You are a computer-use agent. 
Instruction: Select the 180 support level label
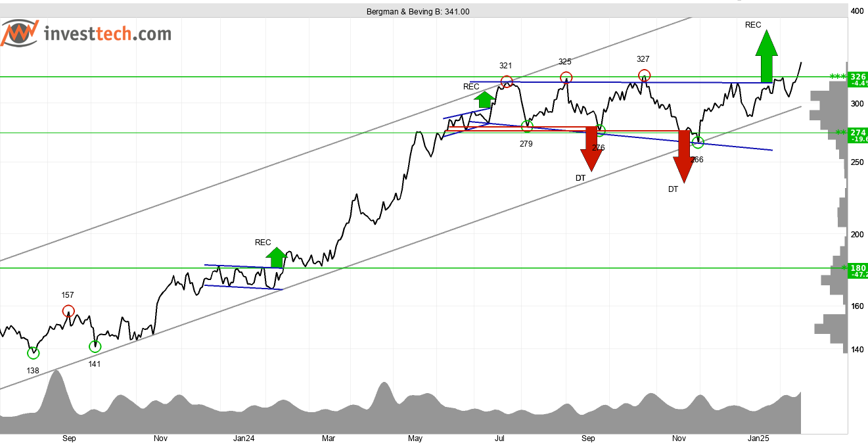coord(858,268)
